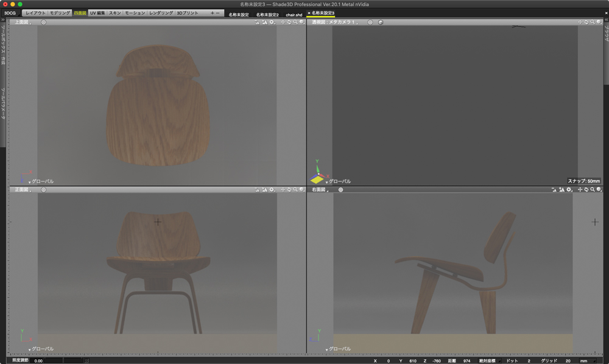Switch to chair.shd document tab
The height and width of the screenshot is (364, 609).
(x=294, y=15)
